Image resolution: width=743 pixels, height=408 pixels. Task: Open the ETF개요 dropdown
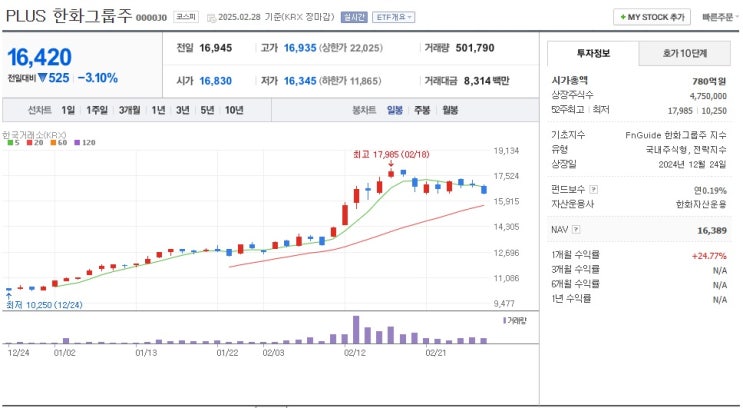point(393,18)
